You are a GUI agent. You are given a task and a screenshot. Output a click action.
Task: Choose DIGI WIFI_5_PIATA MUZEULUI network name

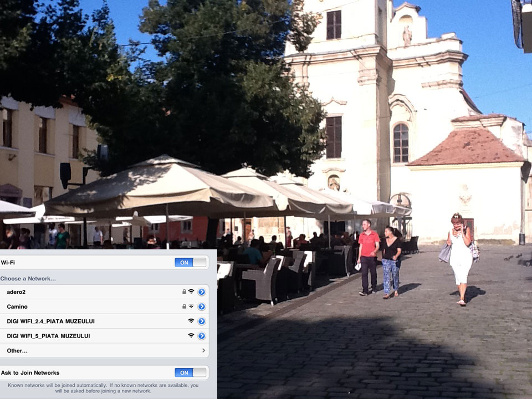[x=48, y=336]
